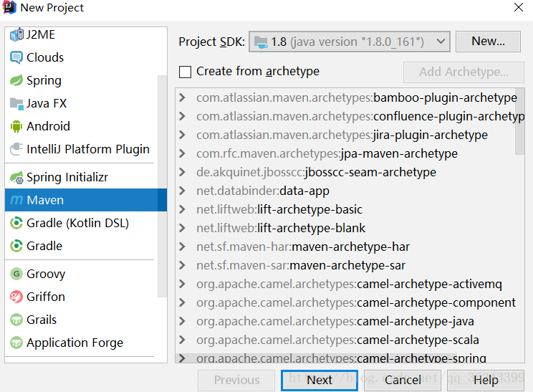Expand the net.databinder data-app entry
533x392 pixels.
pyautogui.click(x=183, y=191)
